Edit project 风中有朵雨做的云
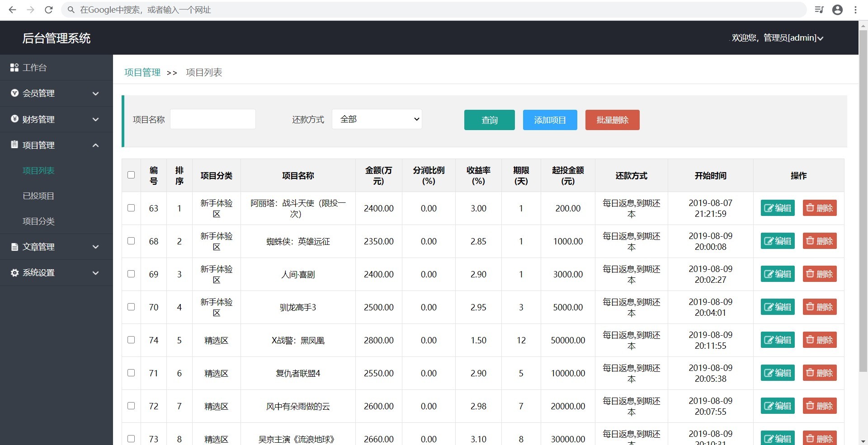The height and width of the screenshot is (445, 868). coord(778,406)
